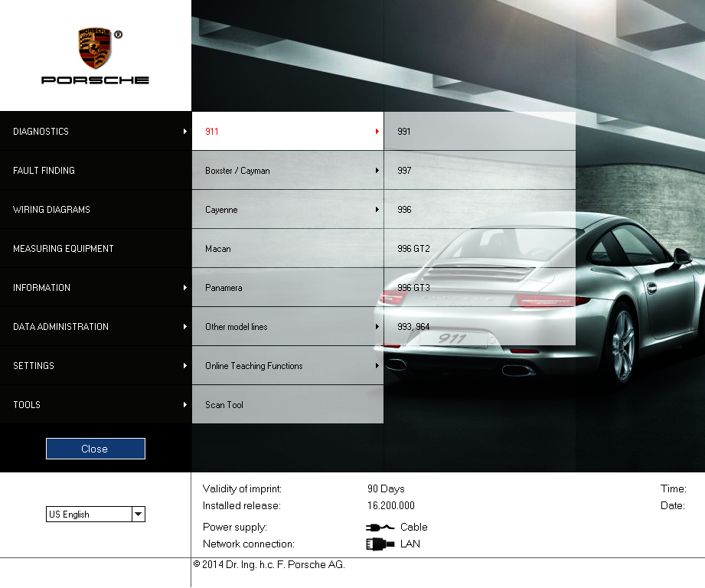Click the Porsche crest logo
This screenshot has height=588, width=705.
[x=95, y=47]
